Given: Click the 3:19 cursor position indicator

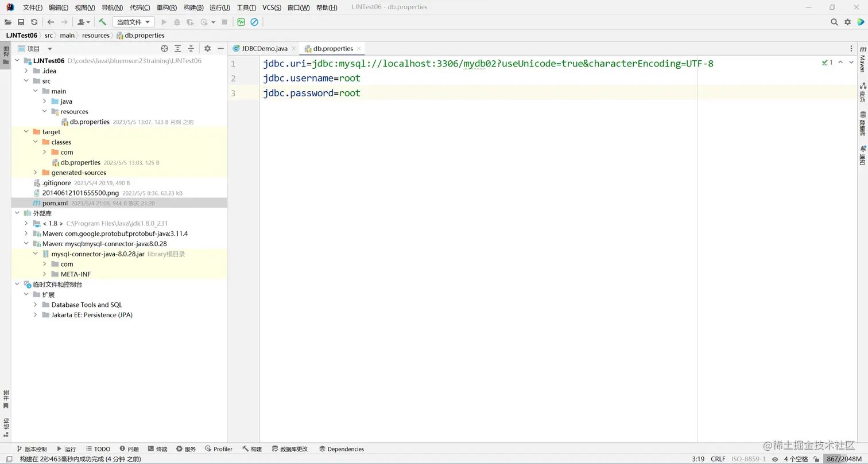Looking at the screenshot, I should (698, 459).
